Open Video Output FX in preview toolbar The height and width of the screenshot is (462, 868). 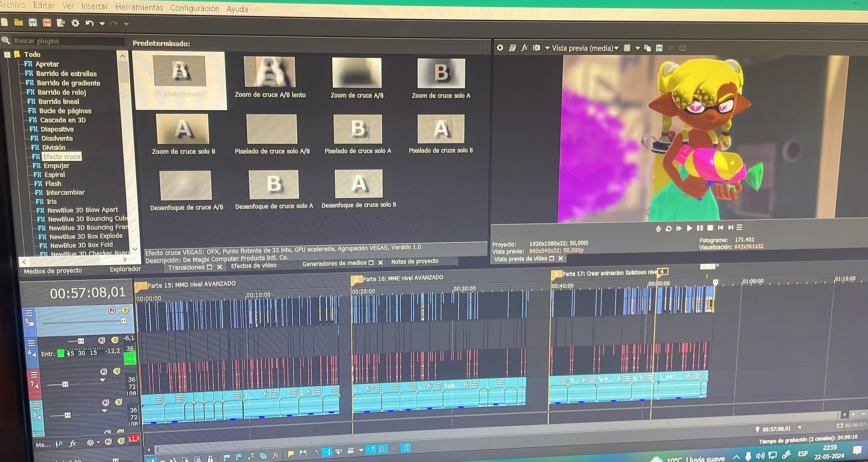[x=524, y=48]
